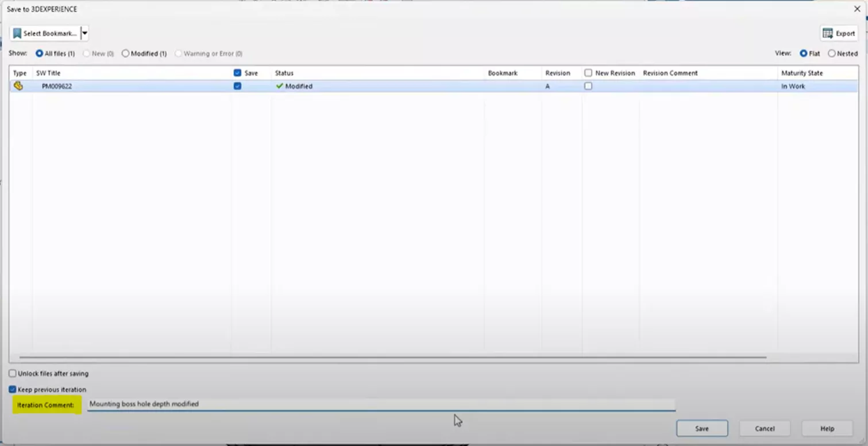The height and width of the screenshot is (446, 868).
Task: Toggle the Save column header checkbox
Action: pos(237,73)
